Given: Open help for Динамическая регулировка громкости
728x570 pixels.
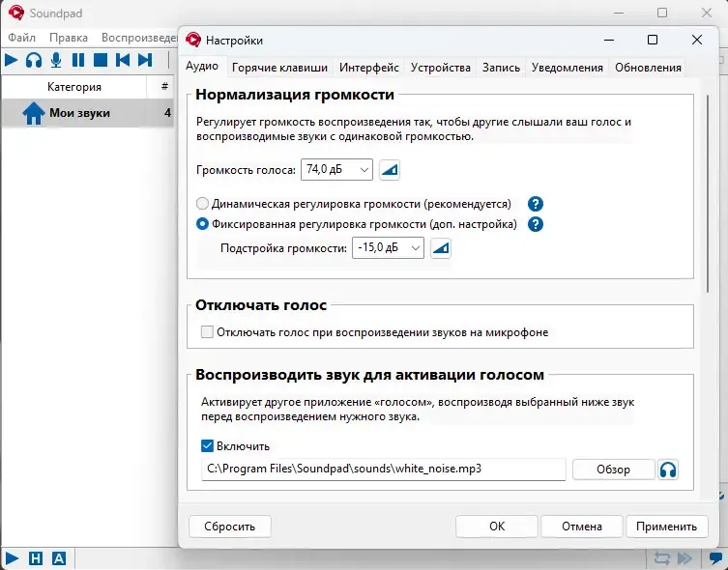Looking at the screenshot, I should click(x=535, y=204).
